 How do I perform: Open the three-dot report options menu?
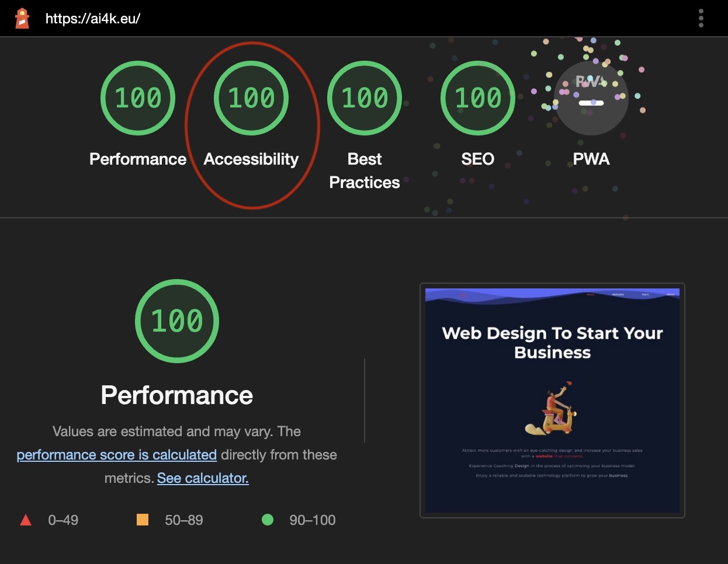[701, 18]
